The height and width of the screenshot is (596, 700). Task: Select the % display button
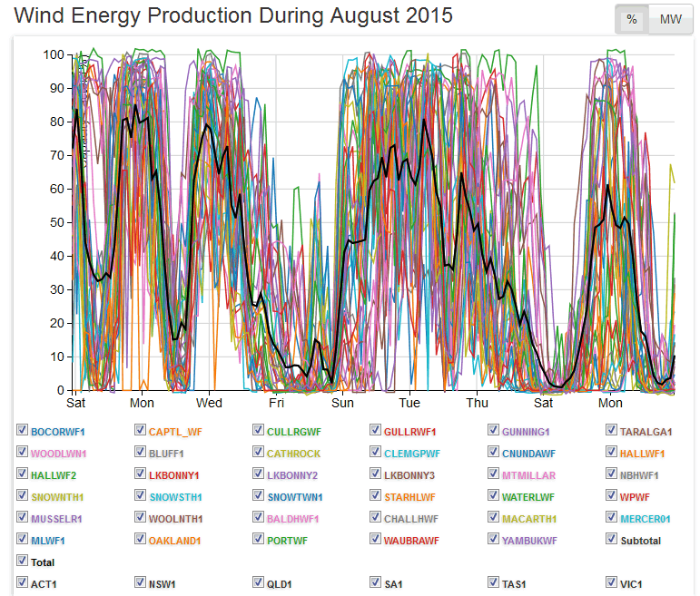click(x=632, y=19)
